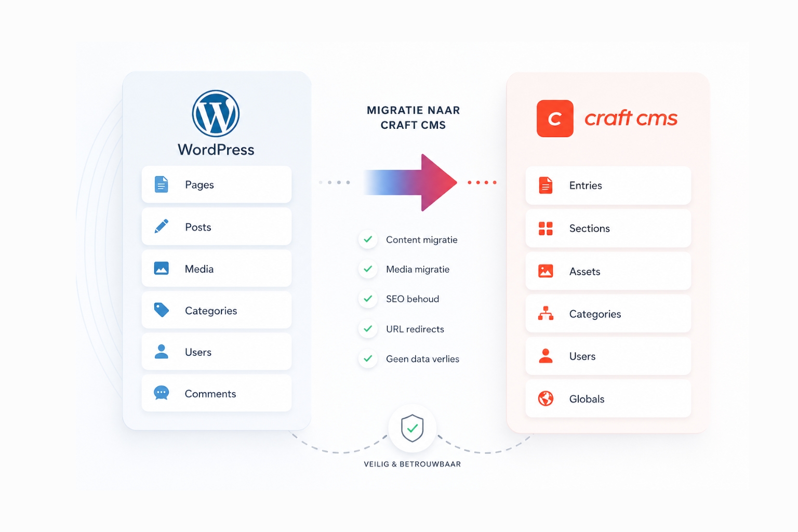798x532 pixels.
Task: Click the blue Categories tag icon
Action: coord(162,310)
